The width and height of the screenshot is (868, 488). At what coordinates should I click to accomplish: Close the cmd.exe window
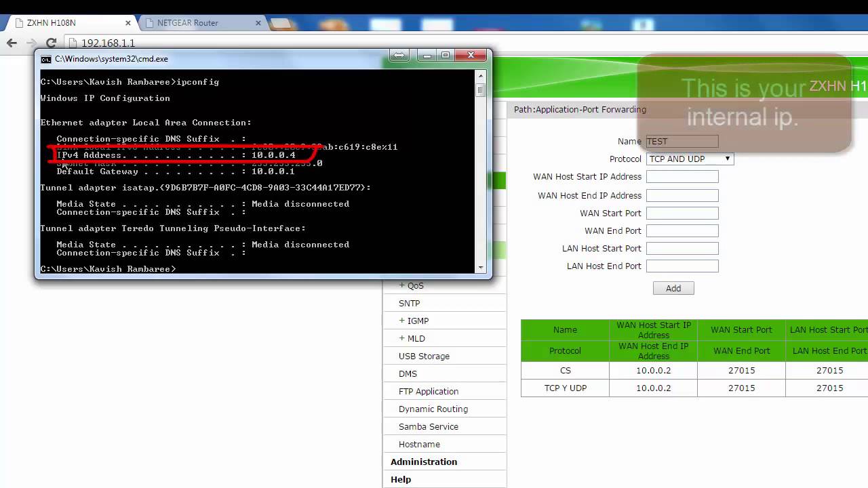[471, 56]
